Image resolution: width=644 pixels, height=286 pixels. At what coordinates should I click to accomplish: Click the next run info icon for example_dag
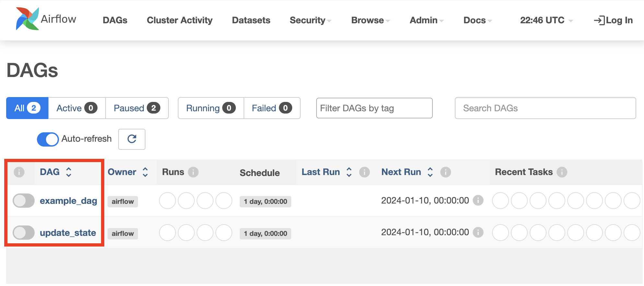click(478, 201)
